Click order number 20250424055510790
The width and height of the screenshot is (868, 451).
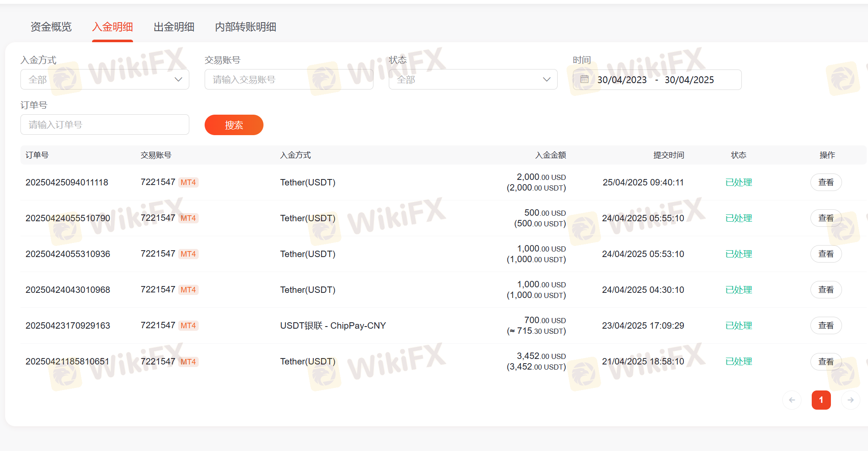[68, 218]
